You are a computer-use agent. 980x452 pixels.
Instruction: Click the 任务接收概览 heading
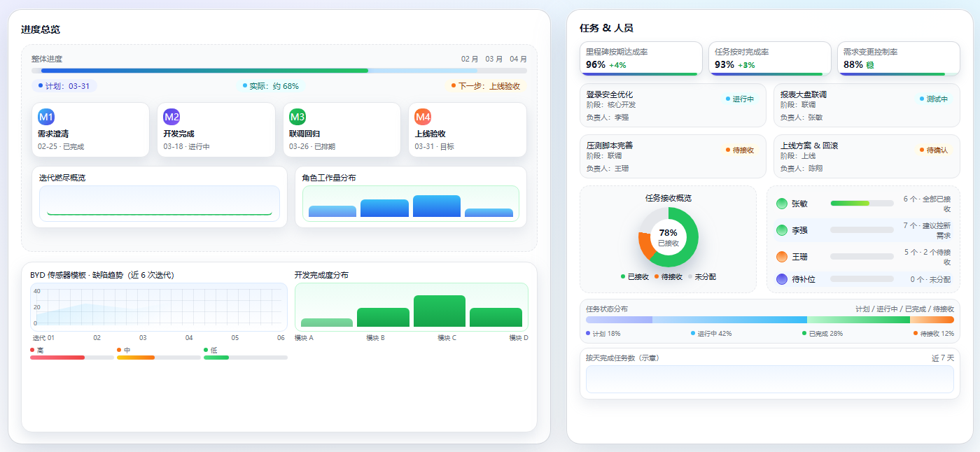668,198
